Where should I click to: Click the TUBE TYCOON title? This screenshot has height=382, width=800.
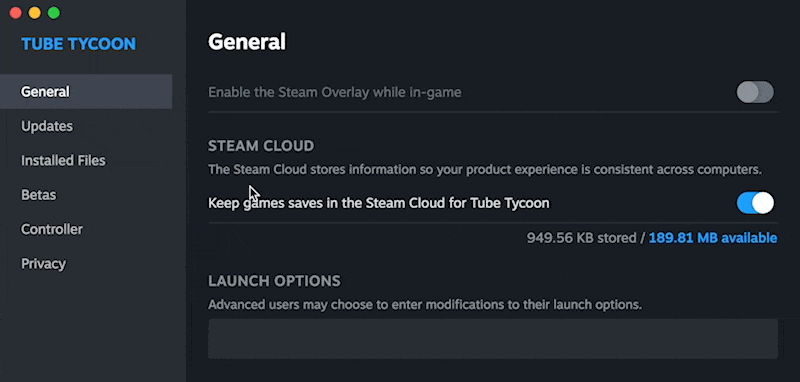pyautogui.click(x=79, y=44)
